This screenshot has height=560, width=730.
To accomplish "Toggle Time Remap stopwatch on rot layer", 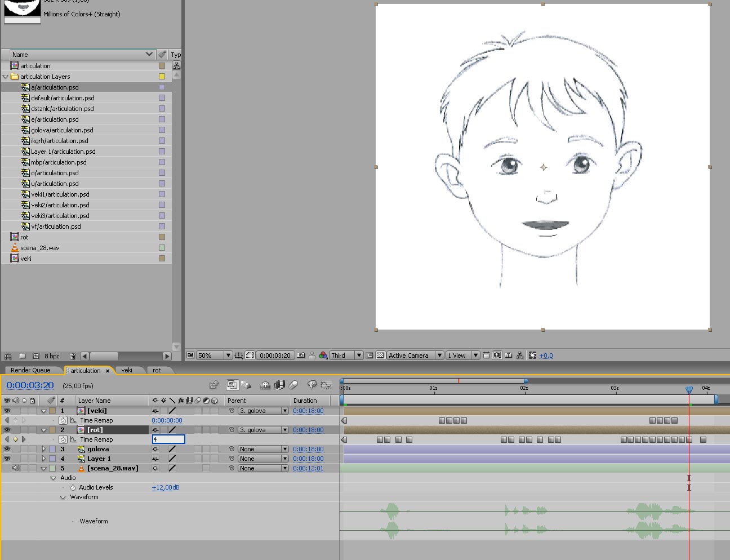I will click(x=63, y=439).
